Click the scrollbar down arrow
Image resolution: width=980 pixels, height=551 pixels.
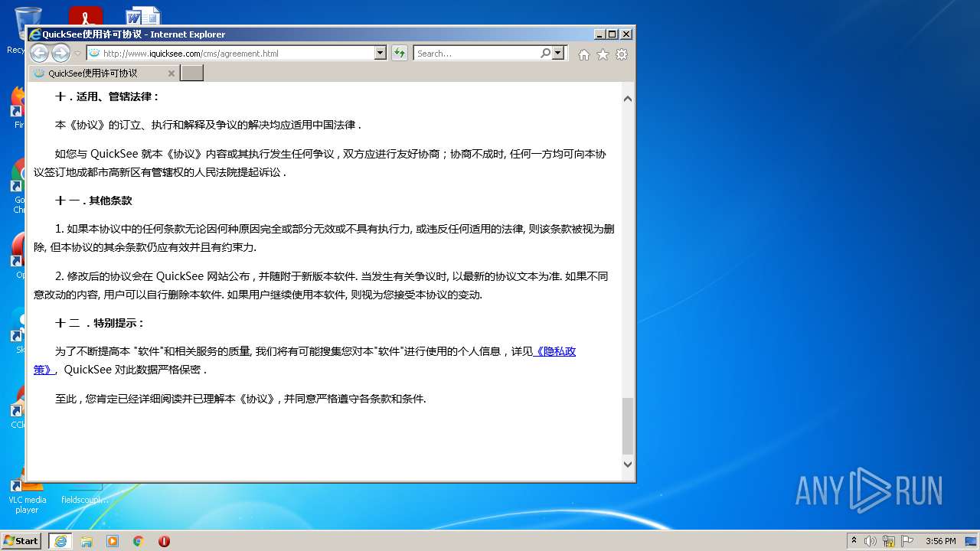628,464
